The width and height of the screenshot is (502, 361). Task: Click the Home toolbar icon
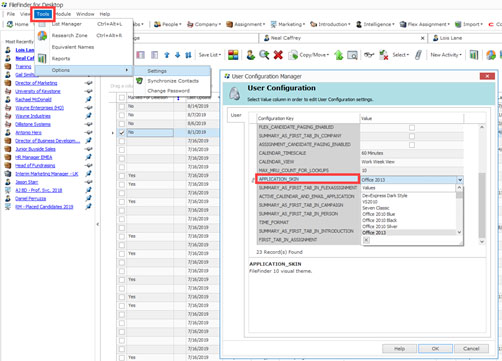coord(18,24)
